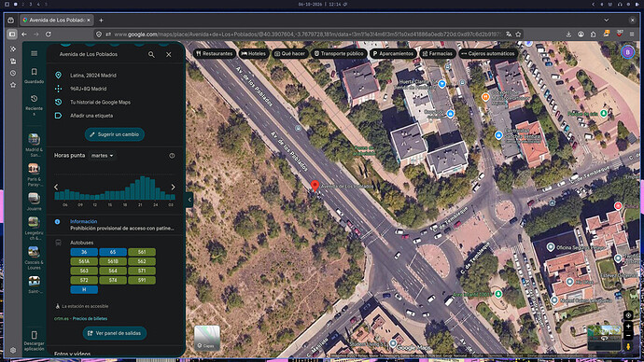The image size is (644, 362).
Task: Filter map by Transporte público
Action: (x=339, y=54)
